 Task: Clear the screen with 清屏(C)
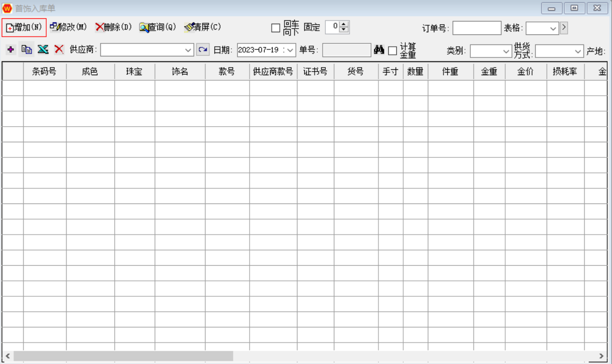coord(202,27)
